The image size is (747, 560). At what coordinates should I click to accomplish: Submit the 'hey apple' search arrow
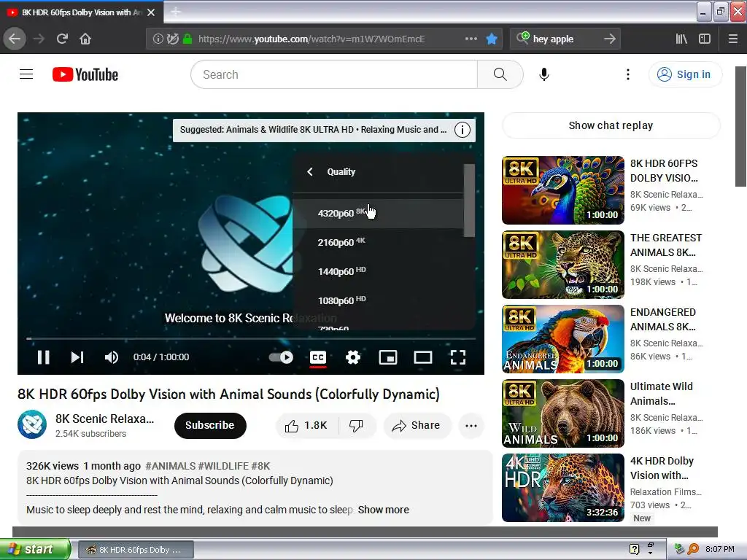click(609, 39)
